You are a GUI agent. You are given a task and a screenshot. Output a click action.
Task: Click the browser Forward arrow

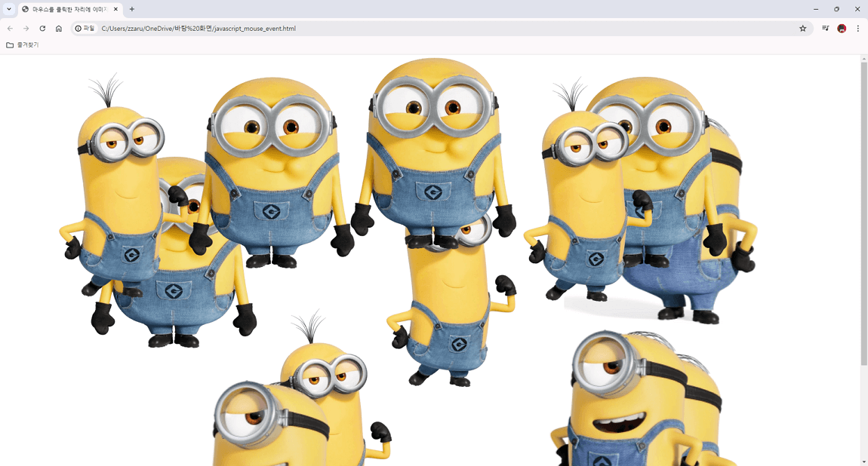click(26, 28)
